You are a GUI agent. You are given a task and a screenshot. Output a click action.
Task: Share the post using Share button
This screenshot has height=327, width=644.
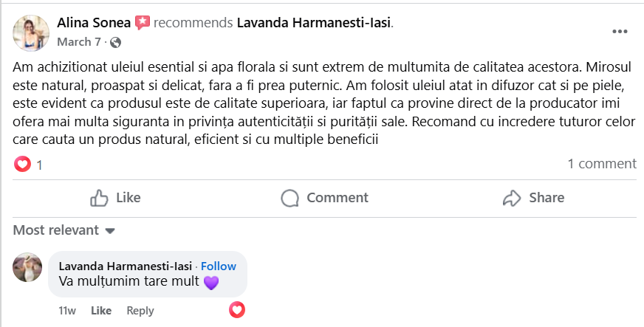533,198
